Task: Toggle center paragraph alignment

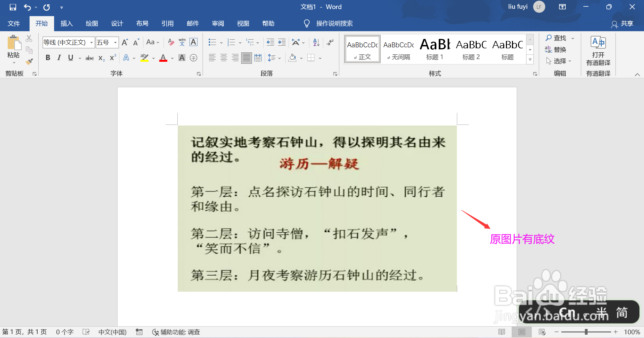Action: [223, 57]
